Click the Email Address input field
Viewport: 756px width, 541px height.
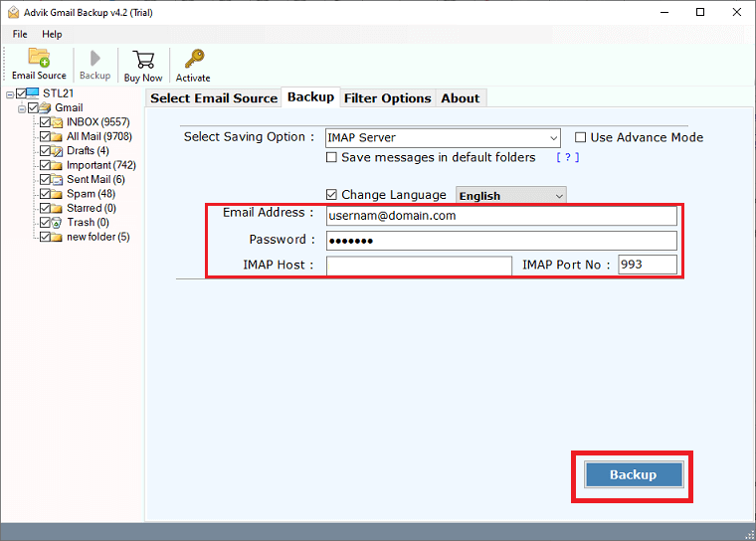coord(501,216)
